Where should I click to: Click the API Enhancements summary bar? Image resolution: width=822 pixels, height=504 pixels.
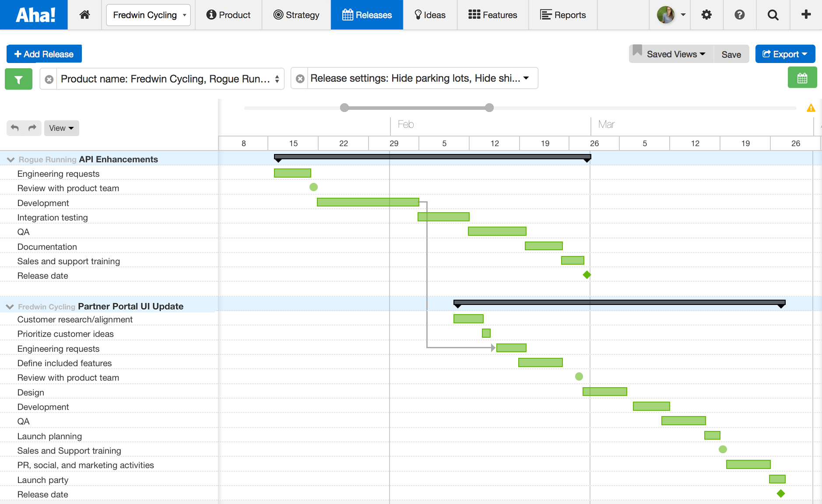[x=432, y=157]
